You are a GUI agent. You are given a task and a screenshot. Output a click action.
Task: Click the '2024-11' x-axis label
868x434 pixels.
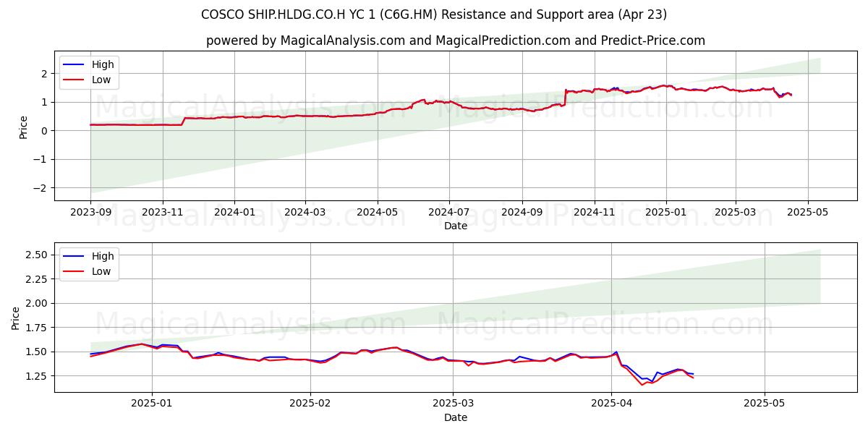(x=595, y=213)
